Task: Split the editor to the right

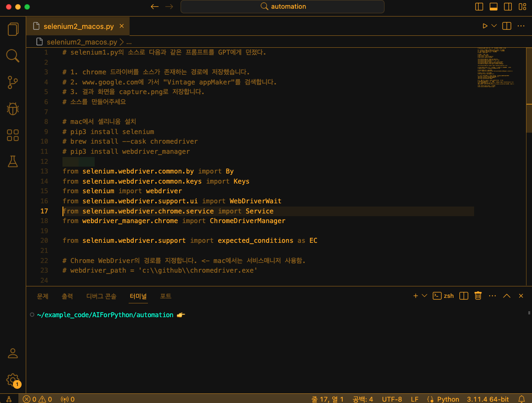Action: [507, 26]
